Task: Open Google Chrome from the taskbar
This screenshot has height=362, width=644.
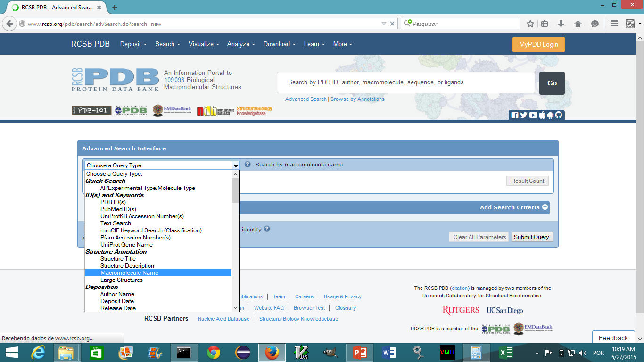Action: click(x=214, y=352)
